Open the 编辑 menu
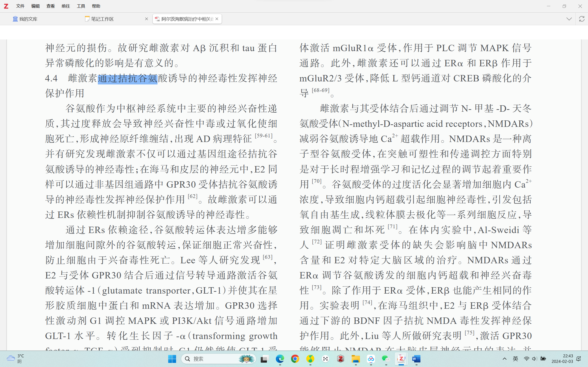588x367 pixels. [35, 6]
